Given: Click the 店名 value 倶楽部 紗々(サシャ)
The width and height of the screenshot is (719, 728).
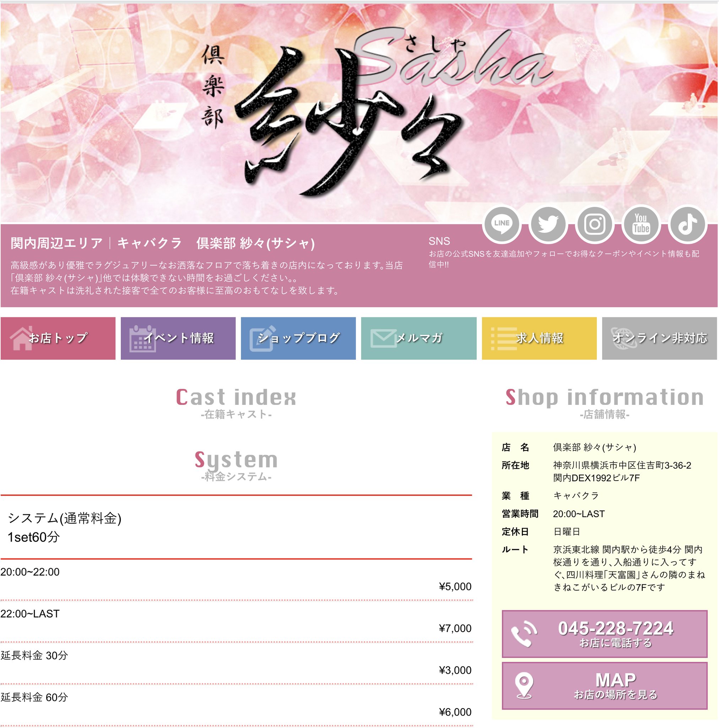Looking at the screenshot, I should click(594, 447).
